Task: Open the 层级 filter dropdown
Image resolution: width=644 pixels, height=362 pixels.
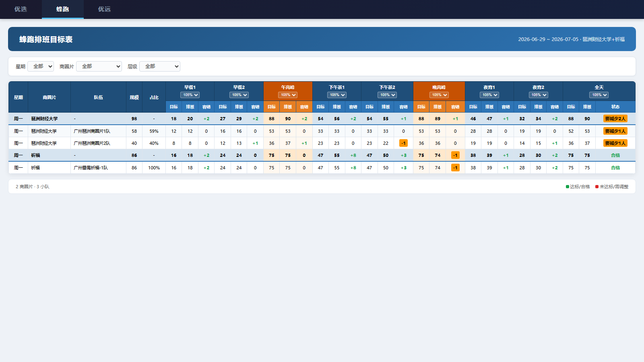Action: pos(160,66)
